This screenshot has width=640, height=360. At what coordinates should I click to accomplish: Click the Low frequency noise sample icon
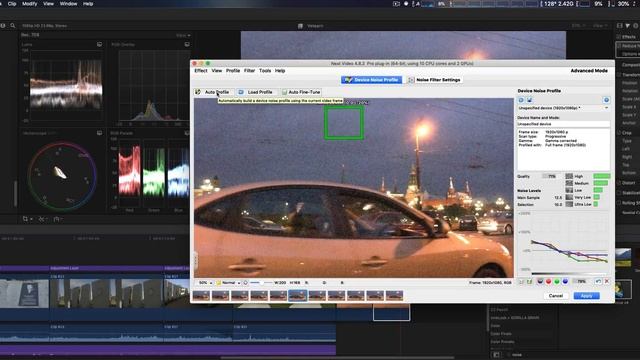(x=569, y=190)
